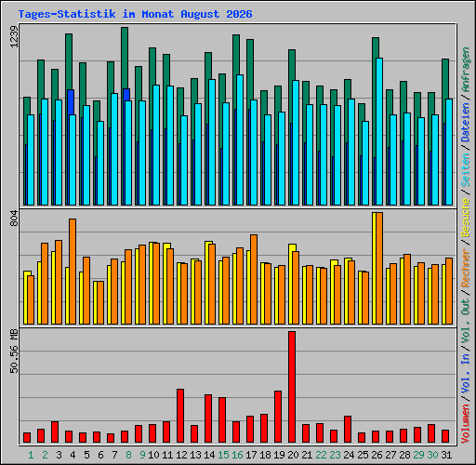Select day label "22" on the x-axis
476x465 pixels.
pyautogui.click(x=321, y=455)
